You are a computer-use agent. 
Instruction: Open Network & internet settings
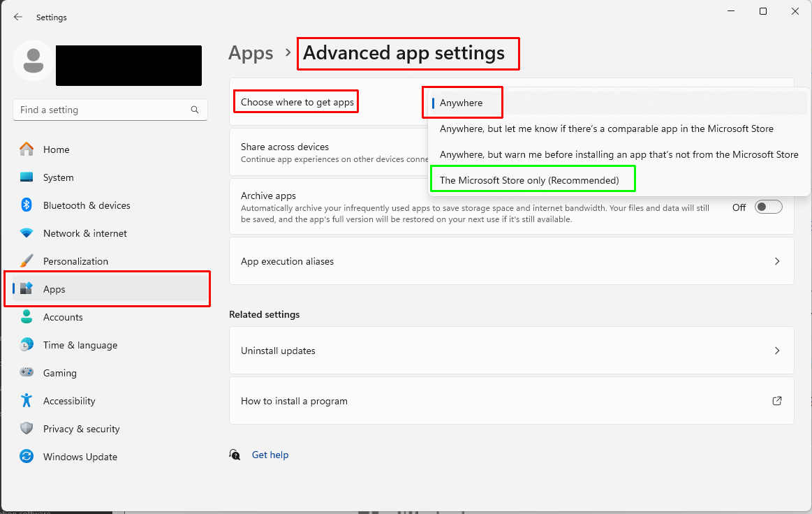(x=110, y=233)
